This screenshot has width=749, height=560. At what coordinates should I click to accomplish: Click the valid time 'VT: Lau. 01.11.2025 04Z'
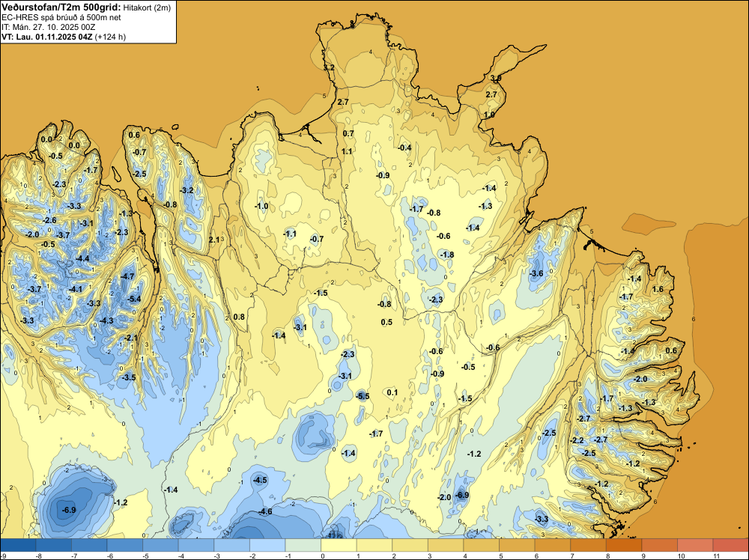click(46, 37)
